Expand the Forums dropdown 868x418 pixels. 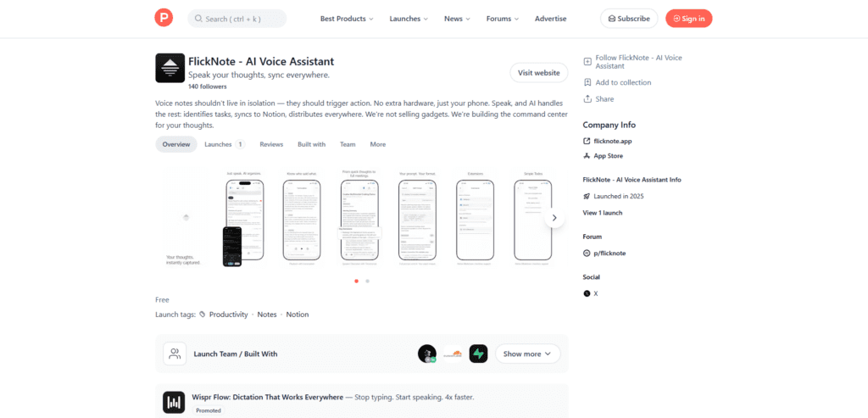(503, 19)
